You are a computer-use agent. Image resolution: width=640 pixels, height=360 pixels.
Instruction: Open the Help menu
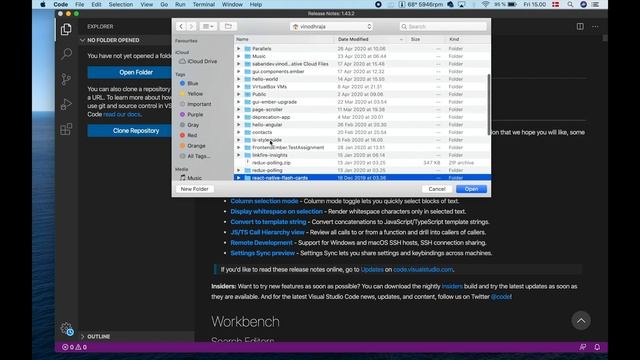pos(256,4)
